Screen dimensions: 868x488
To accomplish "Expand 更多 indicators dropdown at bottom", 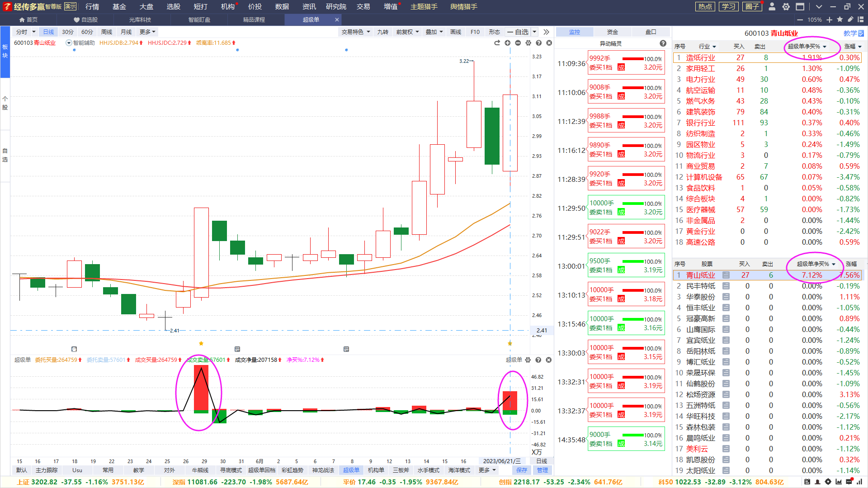I will (x=487, y=470).
